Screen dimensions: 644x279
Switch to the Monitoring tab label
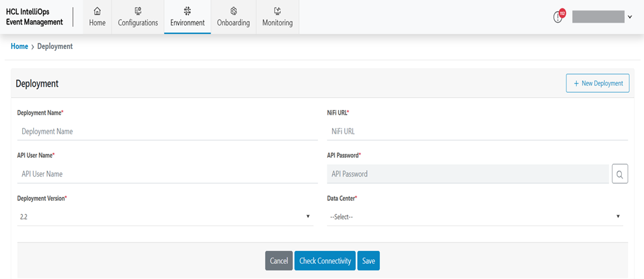coord(278,23)
